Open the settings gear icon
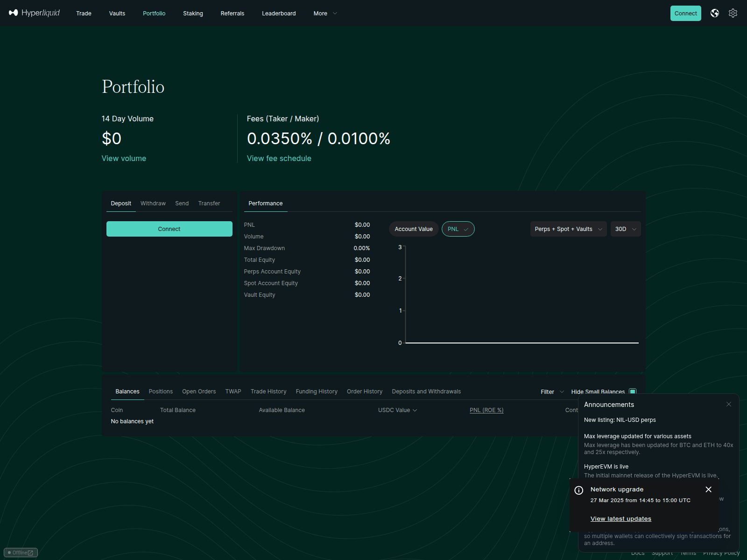The height and width of the screenshot is (560, 747). point(733,13)
